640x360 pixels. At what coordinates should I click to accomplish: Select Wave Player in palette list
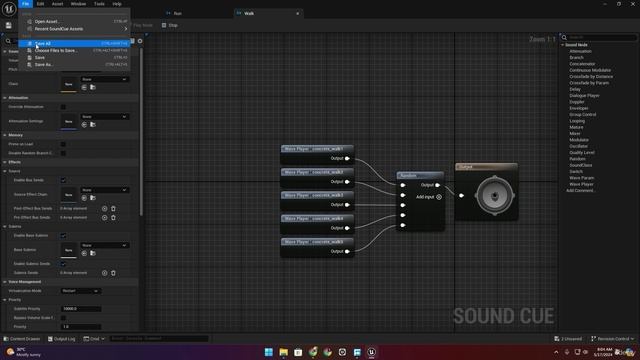coord(581,184)
